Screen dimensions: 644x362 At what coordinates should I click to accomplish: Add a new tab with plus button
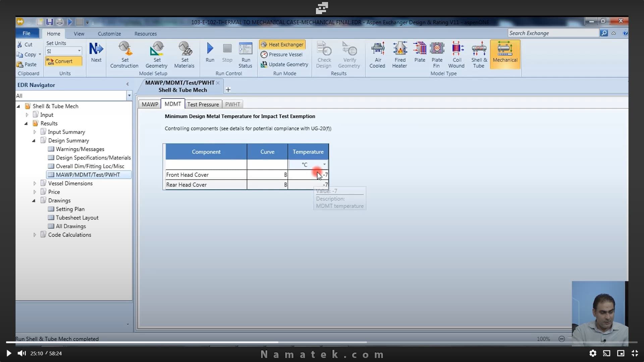point(228,89)
